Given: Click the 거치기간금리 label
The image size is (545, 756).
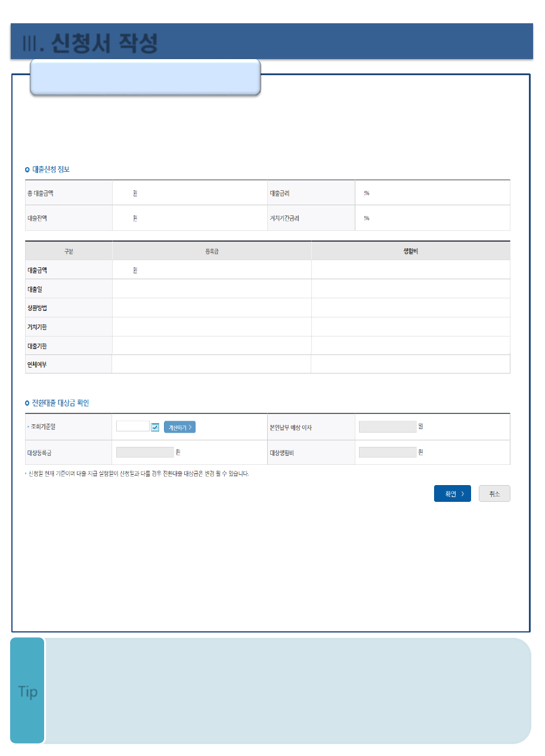Looking at the screenshot, I should [x=284, y=218].
